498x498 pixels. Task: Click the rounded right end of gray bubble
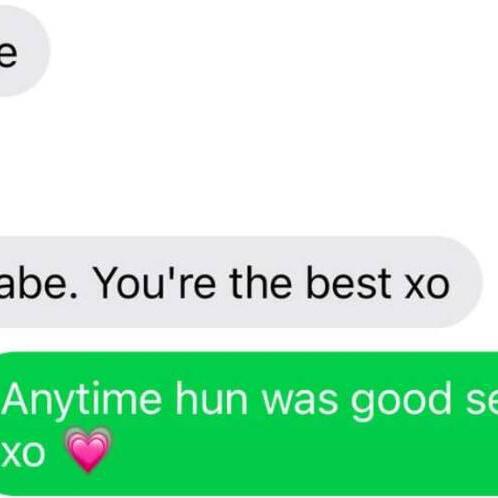(467, 282)
